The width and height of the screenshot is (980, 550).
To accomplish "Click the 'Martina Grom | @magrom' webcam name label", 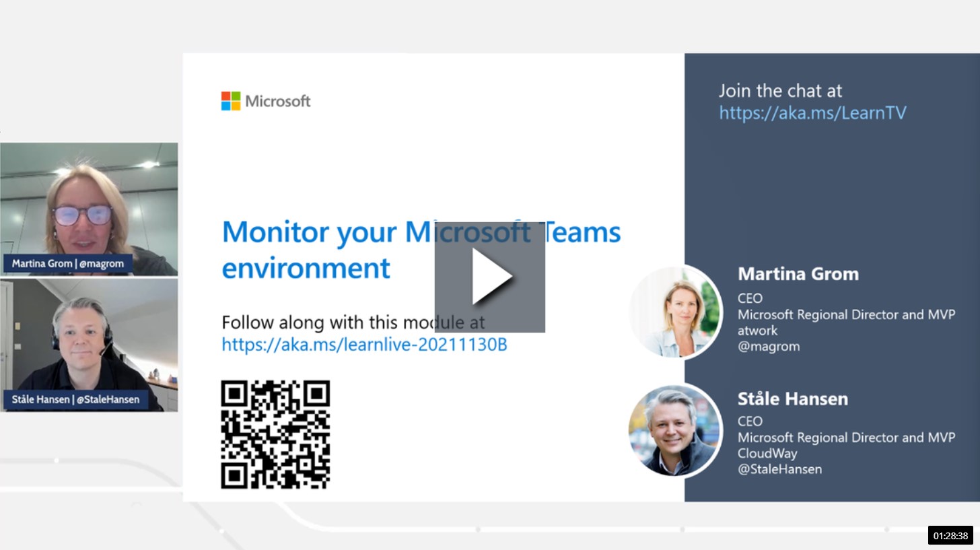I will [68, 264].
